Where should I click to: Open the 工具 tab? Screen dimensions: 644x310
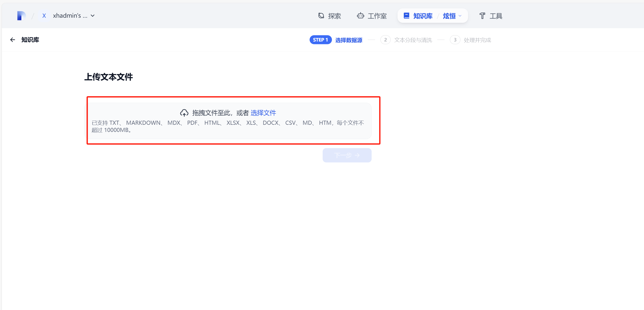point(496,16)
